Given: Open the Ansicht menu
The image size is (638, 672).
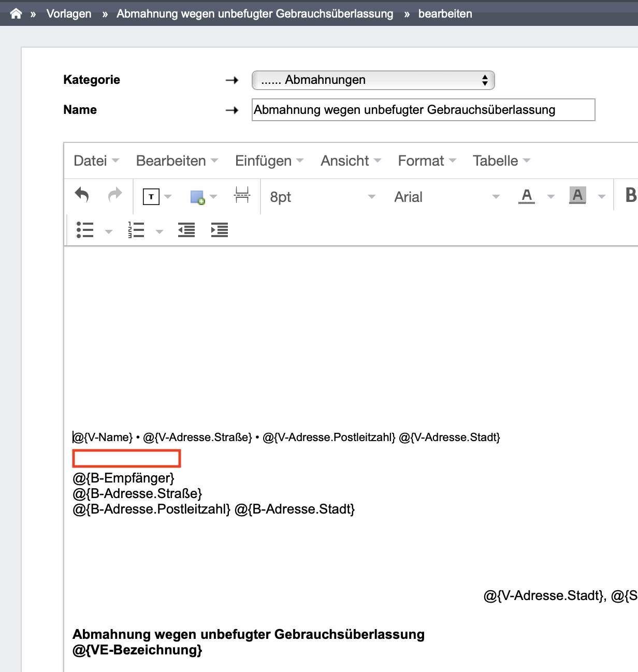Looking at the screenshot, I should click(x=351, y=161).
